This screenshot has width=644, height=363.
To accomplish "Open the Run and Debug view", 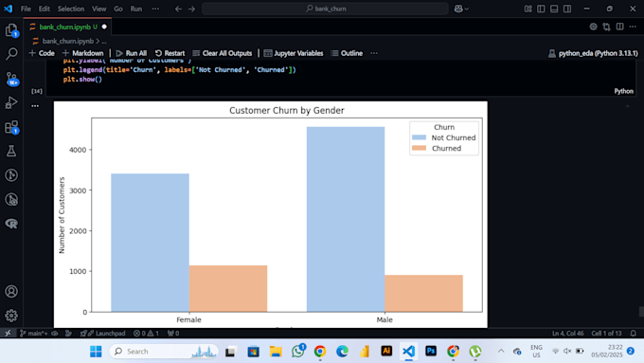I will [11, 102].
